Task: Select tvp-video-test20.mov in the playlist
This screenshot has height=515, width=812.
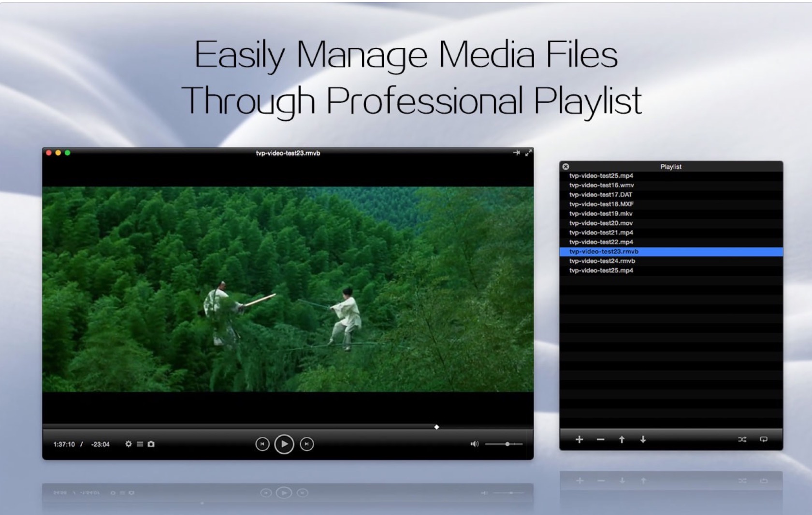Action: click(x=671, y=223)
